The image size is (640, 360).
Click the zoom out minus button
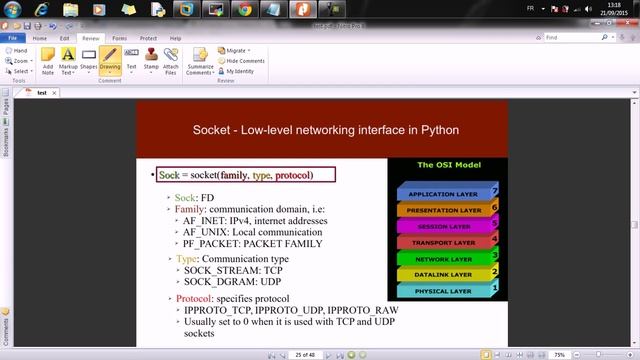tap(576, 355)
